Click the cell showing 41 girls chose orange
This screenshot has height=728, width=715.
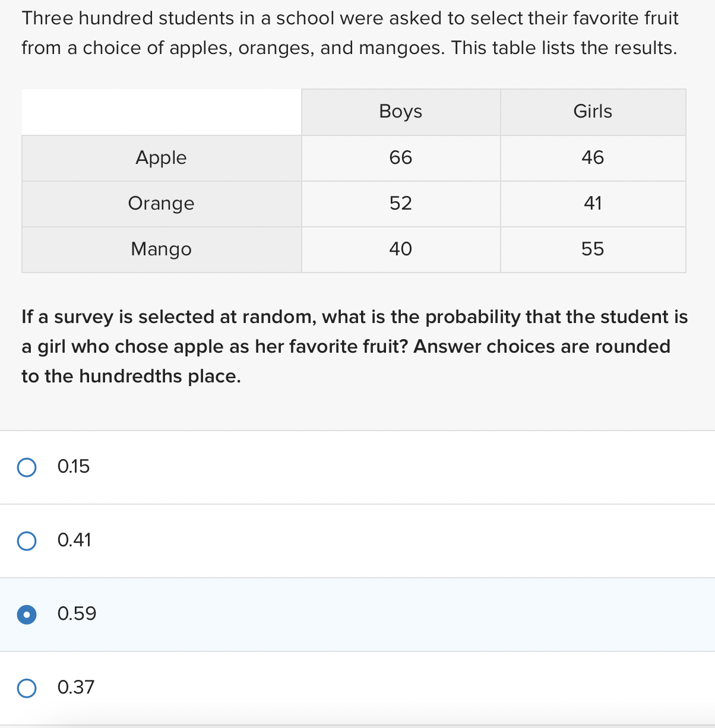pyautogui.click(x=593, y=204)
